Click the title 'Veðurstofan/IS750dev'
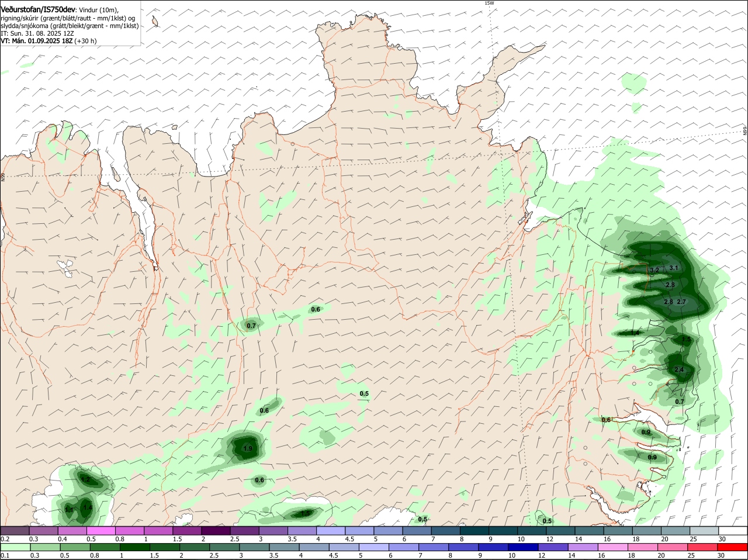748x560 pixels. tap(38, 10)
